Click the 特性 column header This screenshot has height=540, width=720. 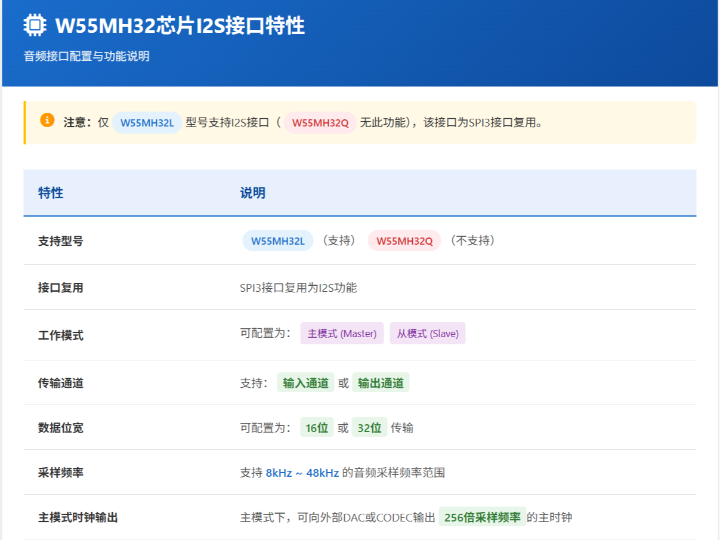[x=50, y=193]
